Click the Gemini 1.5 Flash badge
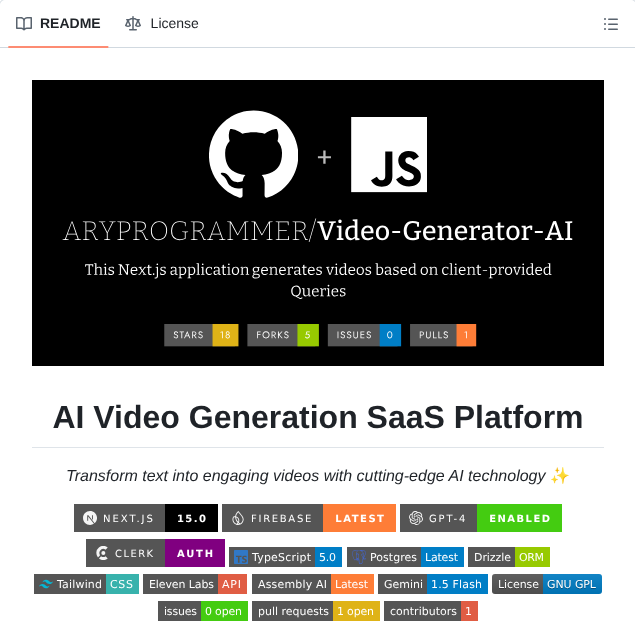This screenshot has height=635, width=635. (x=433, y=584)
